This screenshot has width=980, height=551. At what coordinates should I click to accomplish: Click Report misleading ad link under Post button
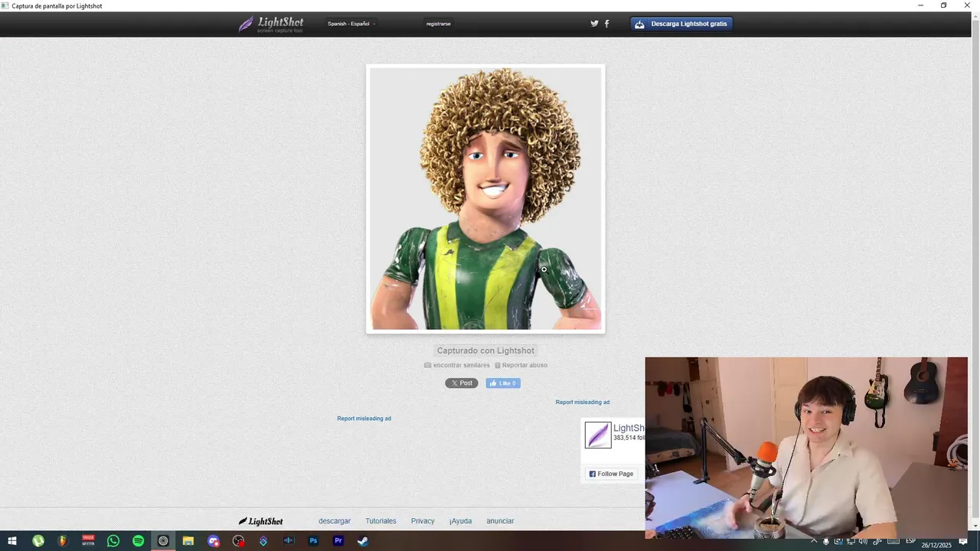pyautogui.click(x=364, y=419)
